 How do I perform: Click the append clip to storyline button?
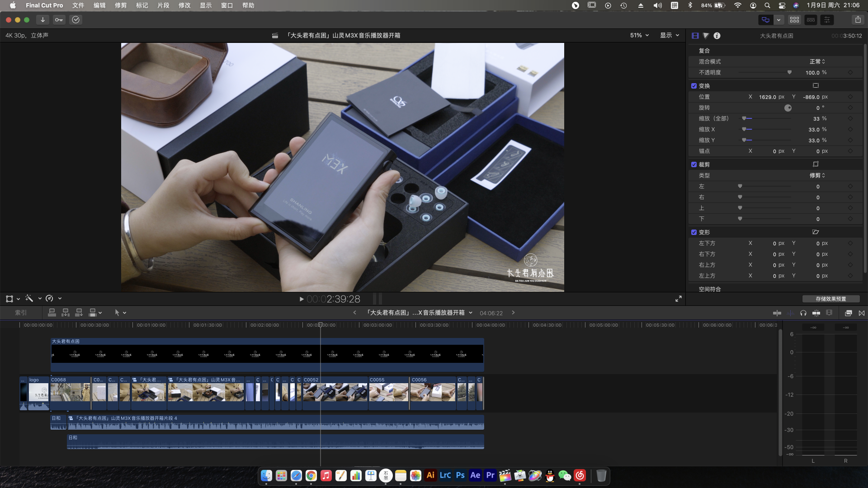[x=79, y=312]
